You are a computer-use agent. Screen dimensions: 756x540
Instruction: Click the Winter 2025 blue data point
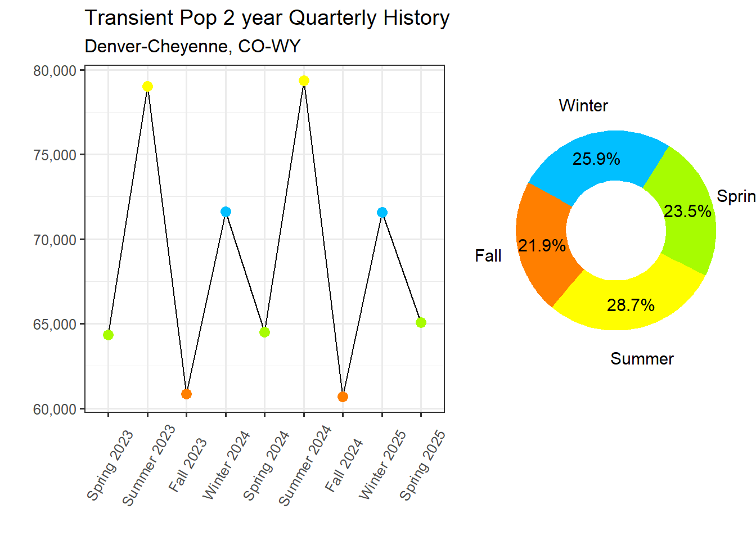pos(382,213)
